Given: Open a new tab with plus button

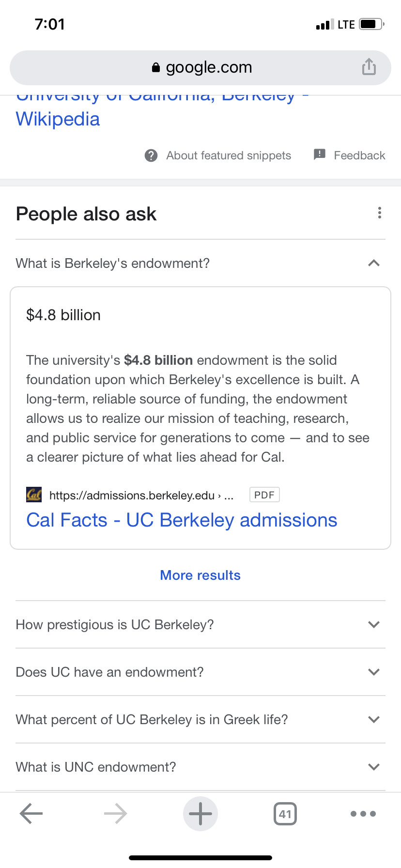Looking at the screenshot, I should click(200, 814).
